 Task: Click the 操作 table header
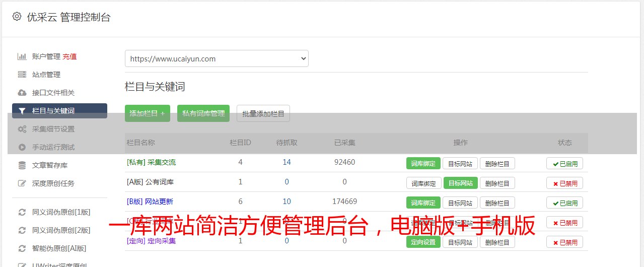point(460,143)
